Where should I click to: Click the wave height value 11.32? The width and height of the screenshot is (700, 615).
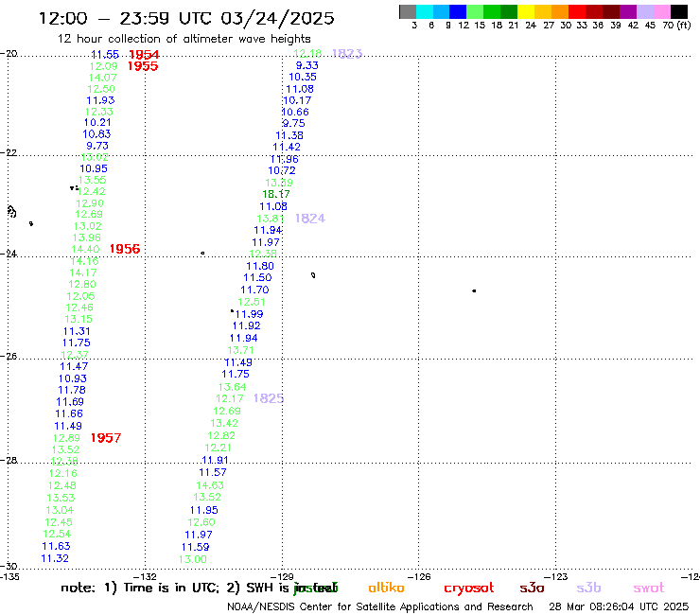coord(55,559)
